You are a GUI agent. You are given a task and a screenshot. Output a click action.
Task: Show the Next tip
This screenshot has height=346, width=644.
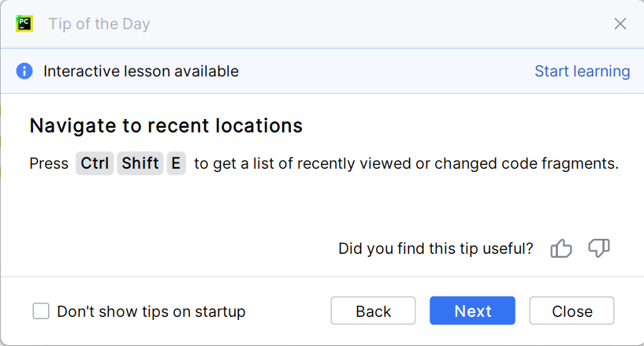click(472, 311)
